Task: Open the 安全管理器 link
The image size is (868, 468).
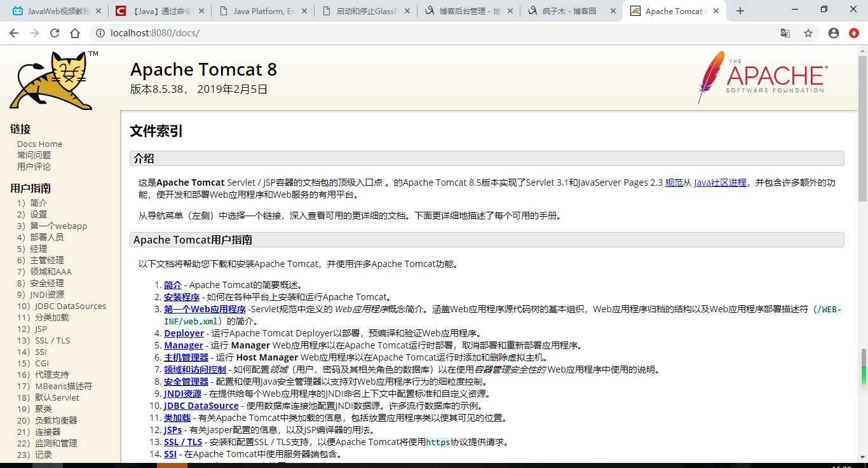Action: [x=186, y=382]
